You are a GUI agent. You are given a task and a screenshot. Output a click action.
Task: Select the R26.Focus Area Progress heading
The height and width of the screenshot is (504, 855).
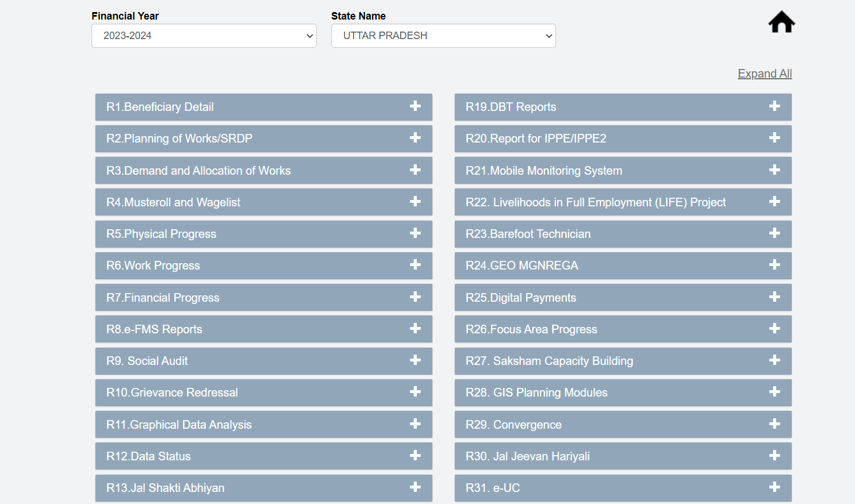click(x=531, y=329)
